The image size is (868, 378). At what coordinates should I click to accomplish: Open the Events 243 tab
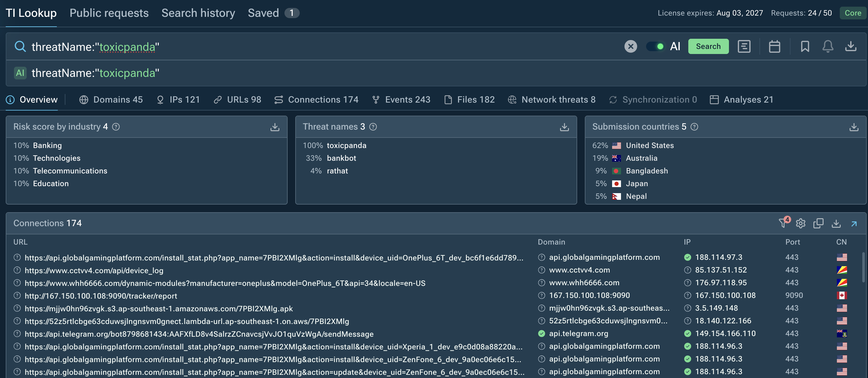pos(401,99)
